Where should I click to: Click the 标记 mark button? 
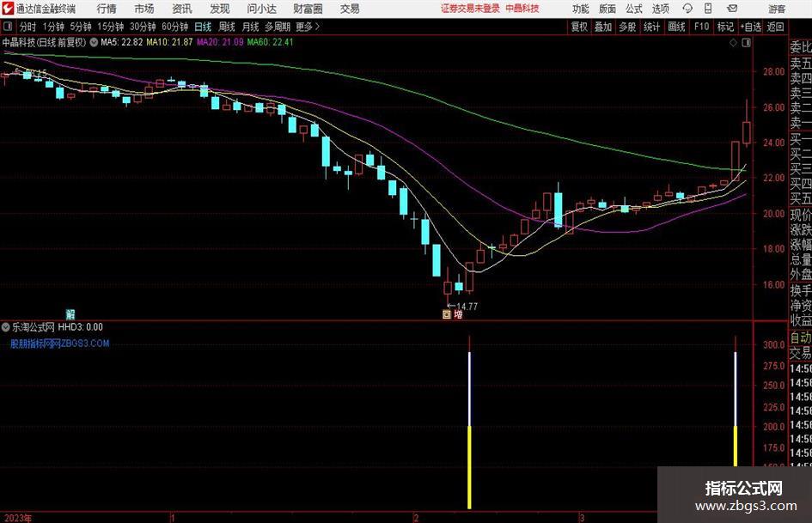725,27
